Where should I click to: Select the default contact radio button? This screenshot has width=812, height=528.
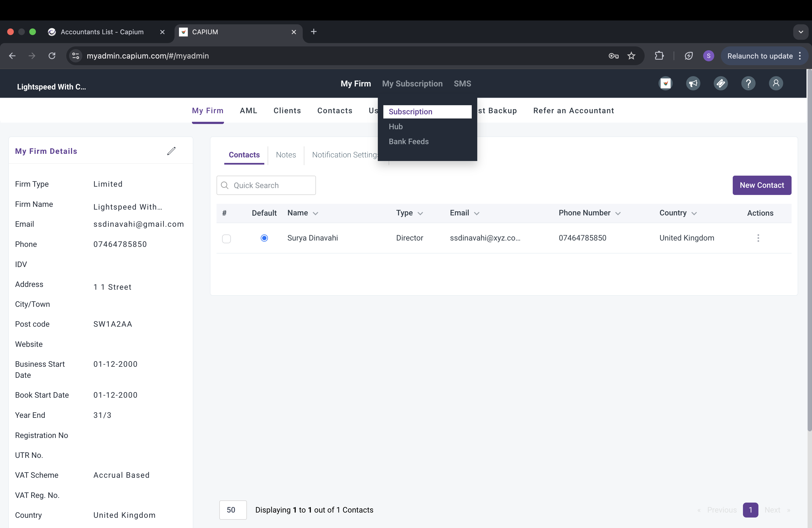click(x=264, y=238)
